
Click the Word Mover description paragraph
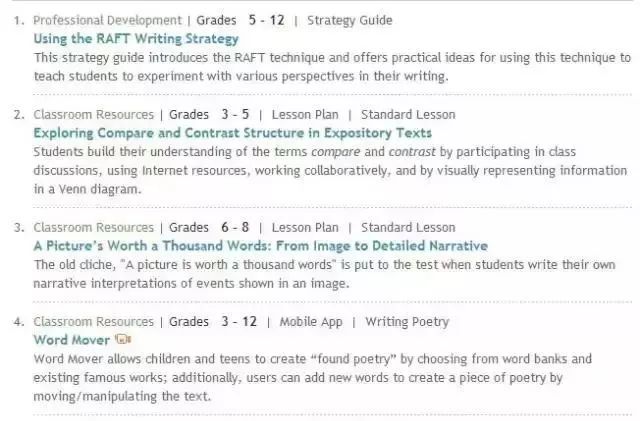pos(313,378)
